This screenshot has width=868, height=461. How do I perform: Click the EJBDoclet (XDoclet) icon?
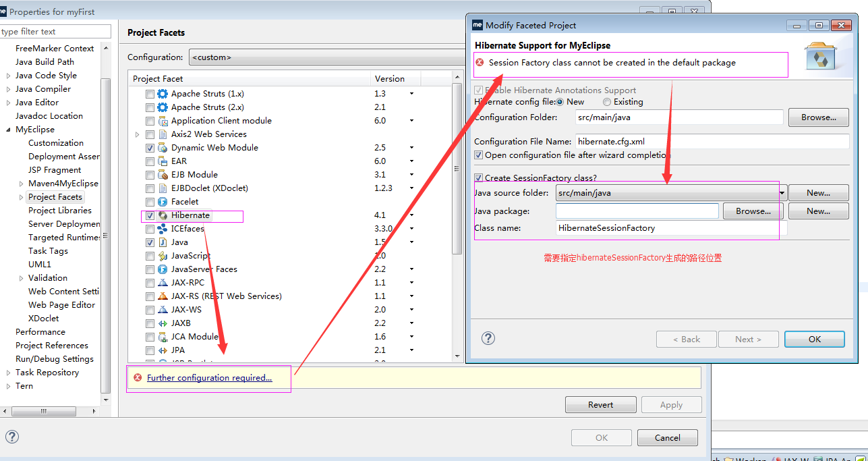coord(163,188)
